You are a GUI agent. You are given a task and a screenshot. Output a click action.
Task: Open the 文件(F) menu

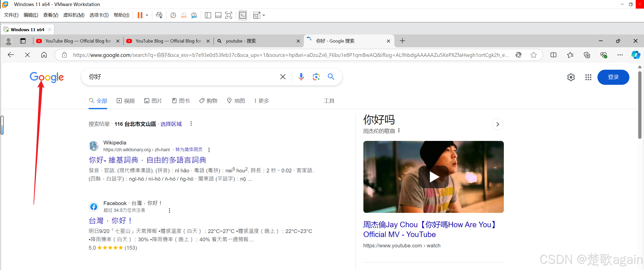point(11,15)
